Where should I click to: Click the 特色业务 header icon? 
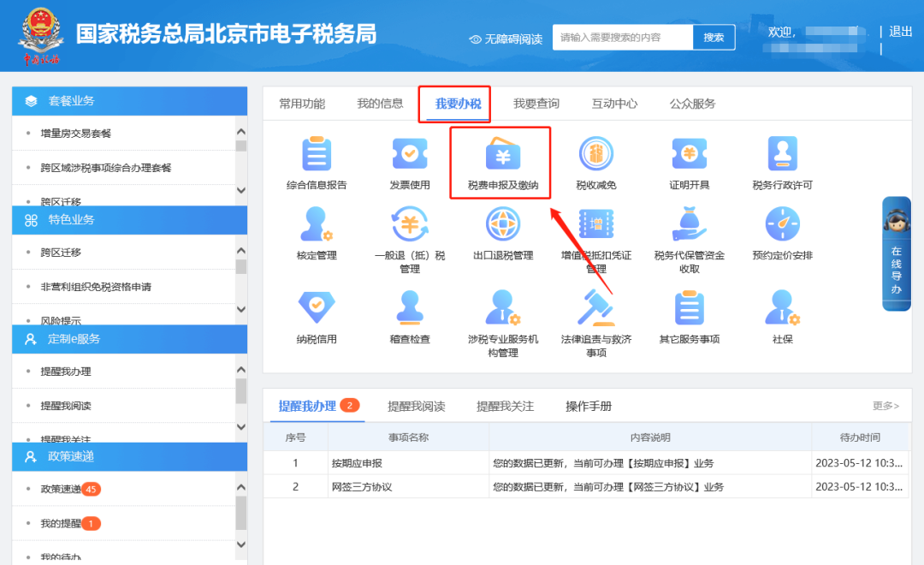click(32, 220)
